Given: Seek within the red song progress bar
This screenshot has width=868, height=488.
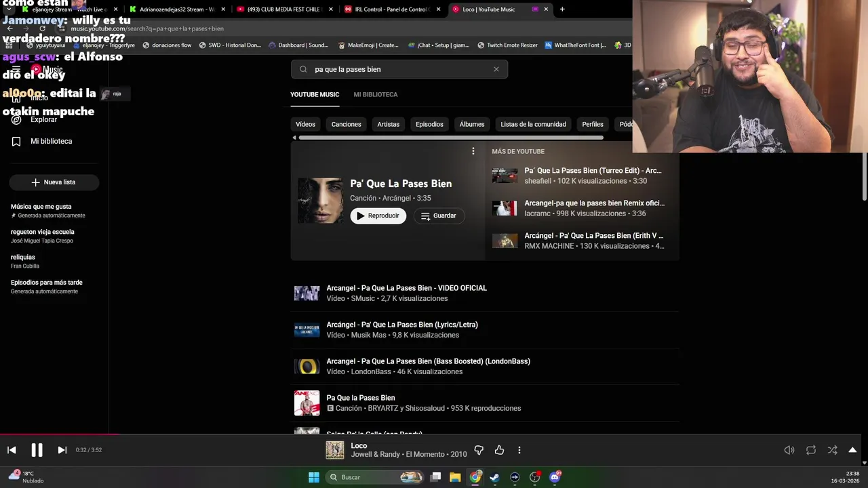Looking at the screenshot, I should (59, 434).
